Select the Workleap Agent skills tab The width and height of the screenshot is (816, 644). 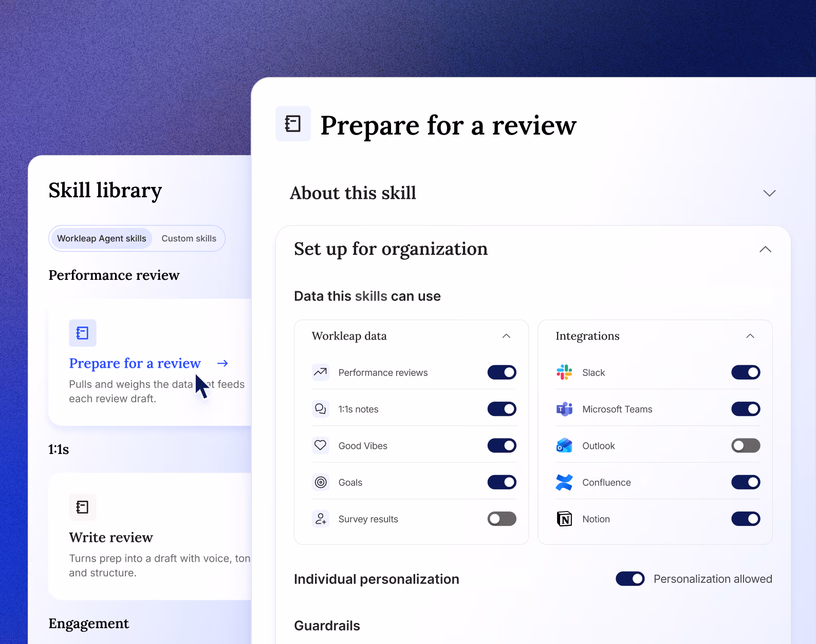click(x=102, y=238)
